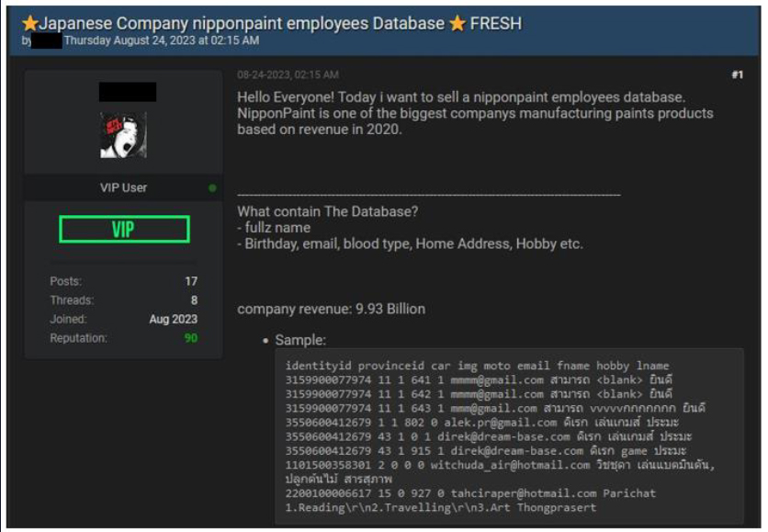Image resolution: width=768 pixels, height=532 pixels.
Task: Click the "Threads:" label
Action: click(72, 300)
